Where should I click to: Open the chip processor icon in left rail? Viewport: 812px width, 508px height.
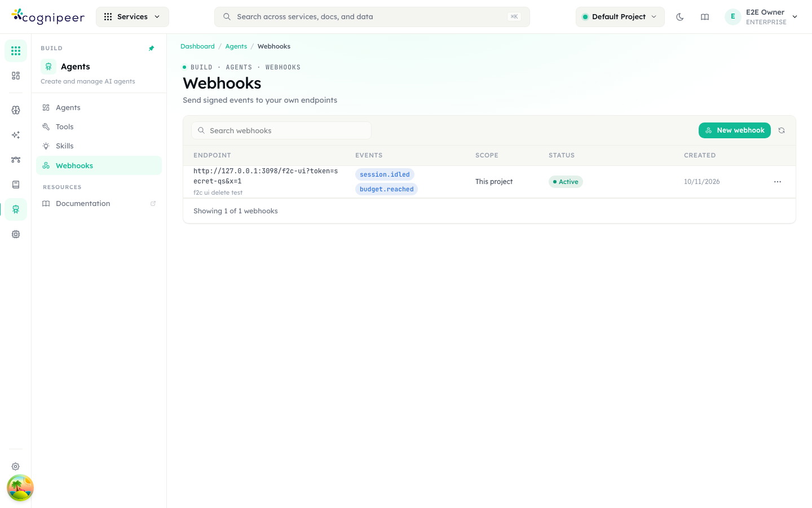coord(16,234)
